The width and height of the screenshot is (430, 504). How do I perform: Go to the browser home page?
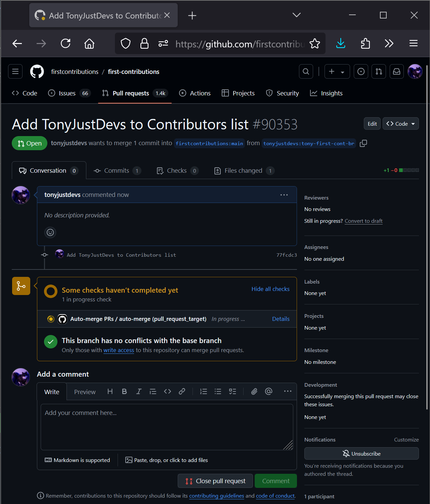point(89,43)
